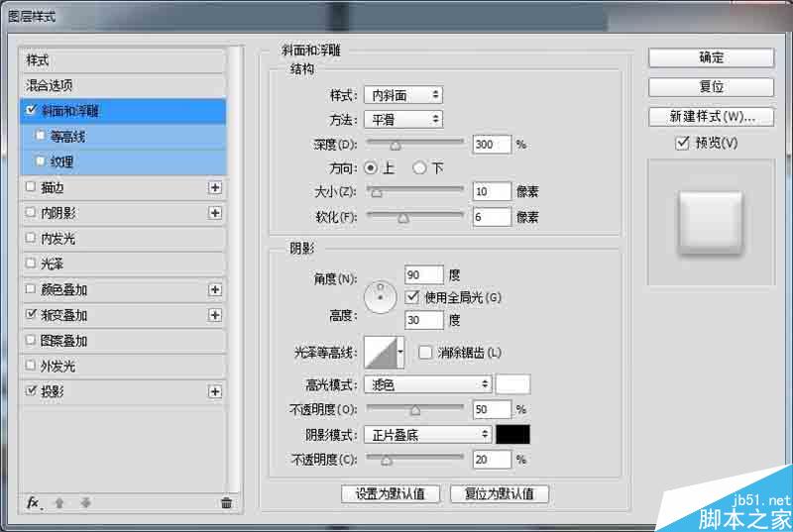Viewport: 793px width, 532px height.
Task: Click 新建样式(W)... button
Action: point(711,117)
